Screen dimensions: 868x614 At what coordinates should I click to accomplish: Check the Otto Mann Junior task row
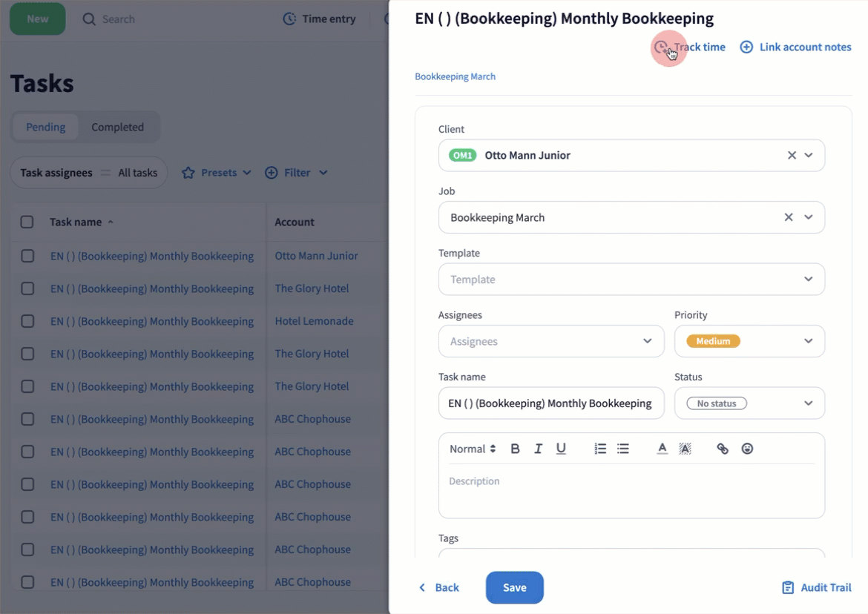coord(27,256)
